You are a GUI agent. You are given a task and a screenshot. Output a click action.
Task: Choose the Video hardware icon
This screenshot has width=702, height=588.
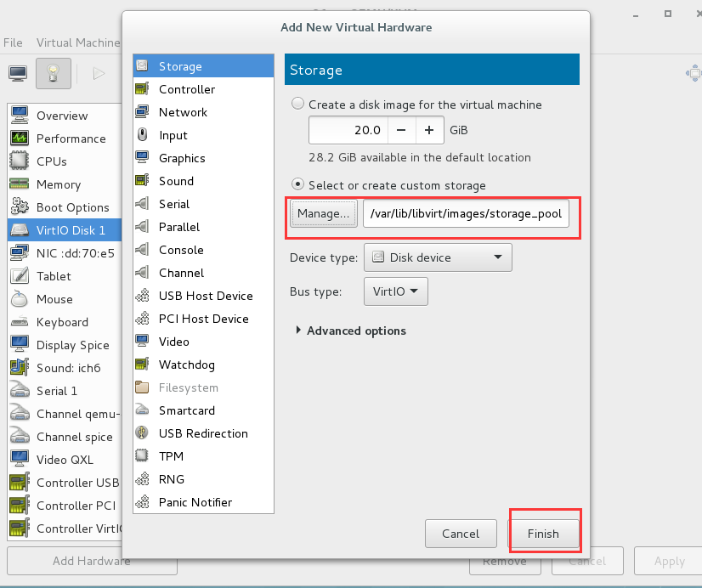pos(143,342)
